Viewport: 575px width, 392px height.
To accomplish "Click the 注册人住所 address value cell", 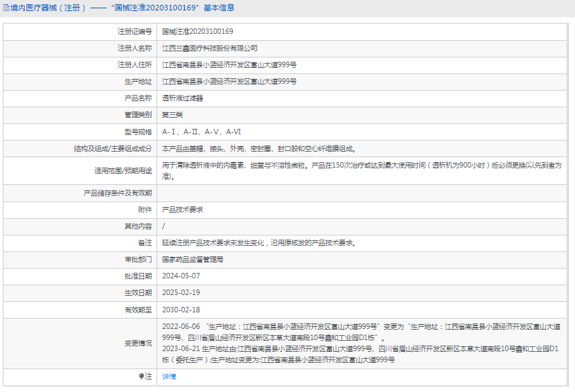I will point(362,65).
